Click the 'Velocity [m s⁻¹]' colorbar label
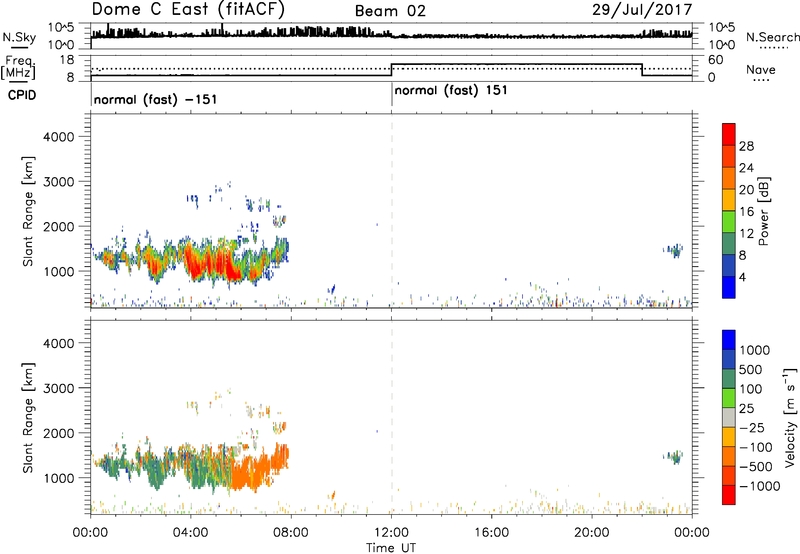800x554 pixels. [x=790, y=417]
